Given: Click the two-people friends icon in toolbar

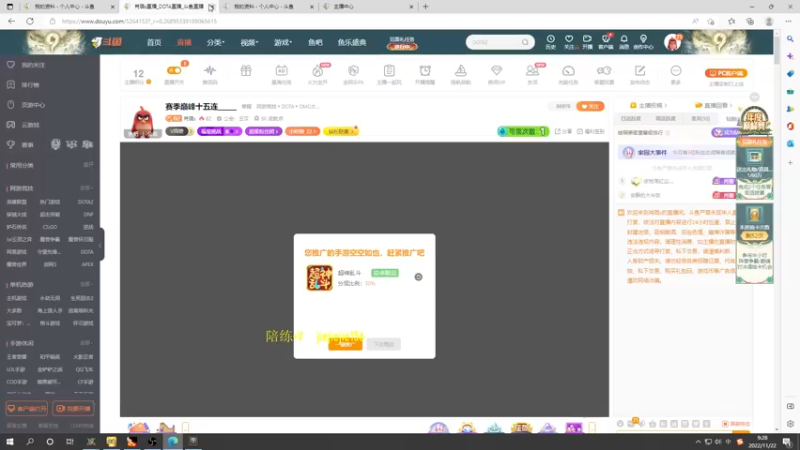Looking at the screenshot, I should tap(532, 70).
